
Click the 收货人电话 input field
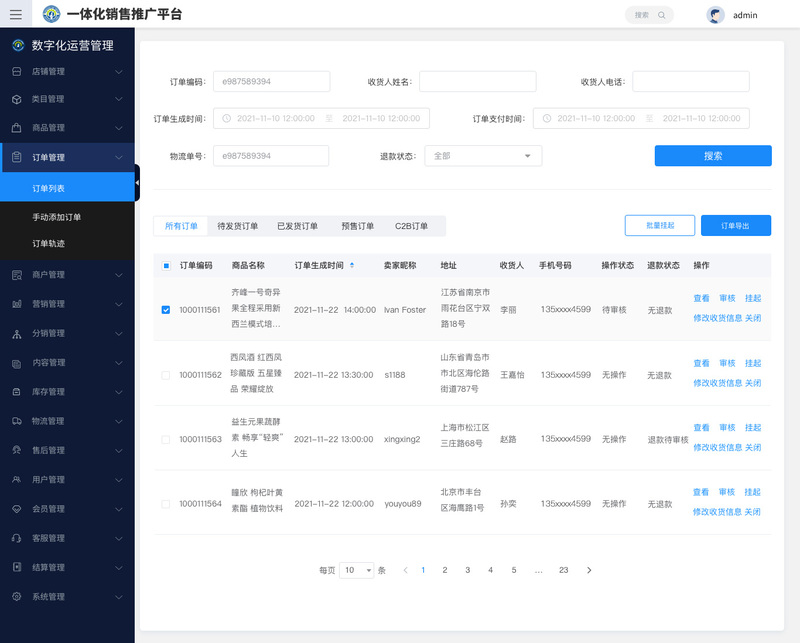pyautogui.click(x=691, y=82)
